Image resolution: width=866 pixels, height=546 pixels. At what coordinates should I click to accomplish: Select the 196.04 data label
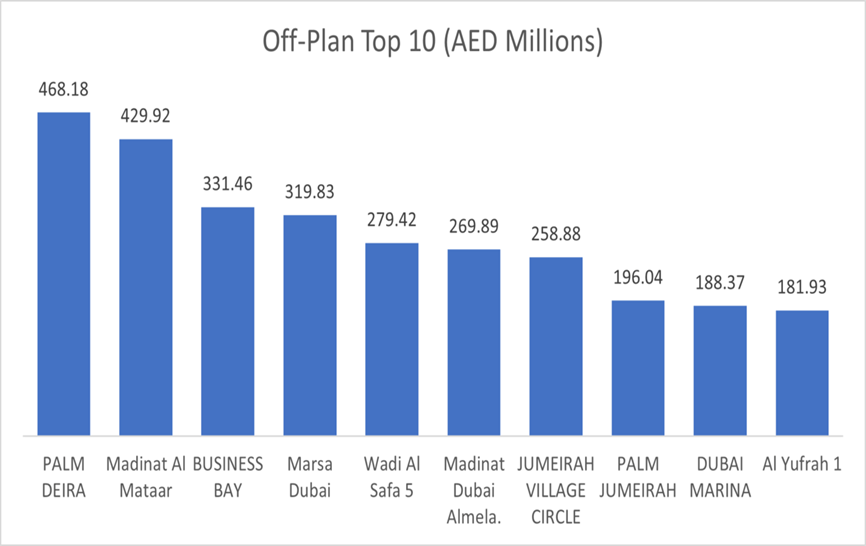pos(638,278)
